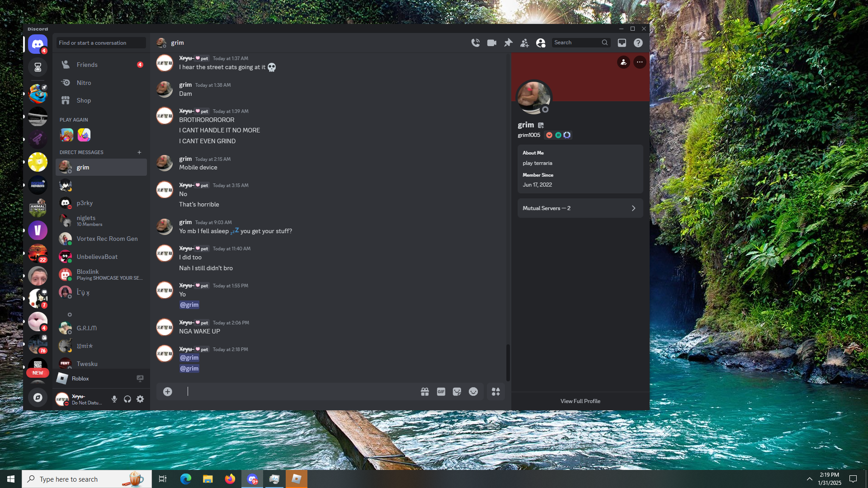Open Firefox from the taskbar
This screenshot has height=488, width=868.
[230, 479]
